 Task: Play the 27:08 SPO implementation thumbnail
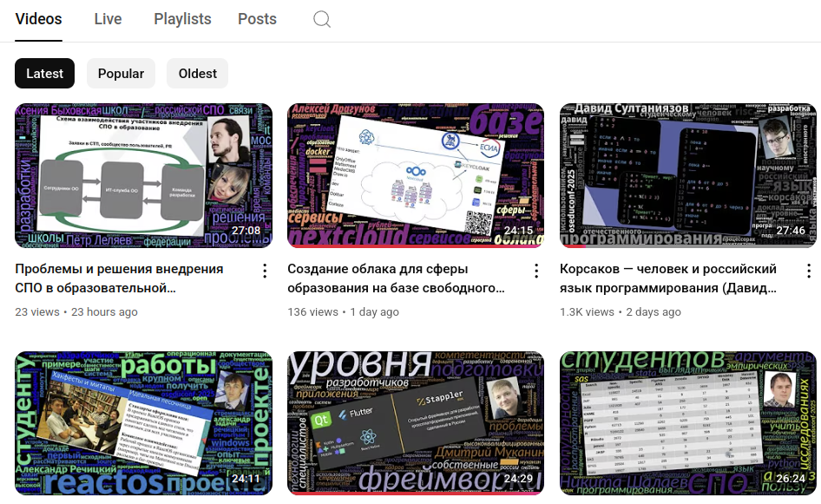pos(143,175)
